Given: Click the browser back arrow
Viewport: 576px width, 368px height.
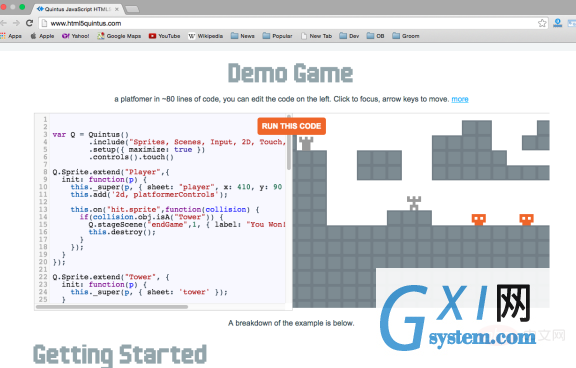Looking at the screenshot, I should click(3, 23).
